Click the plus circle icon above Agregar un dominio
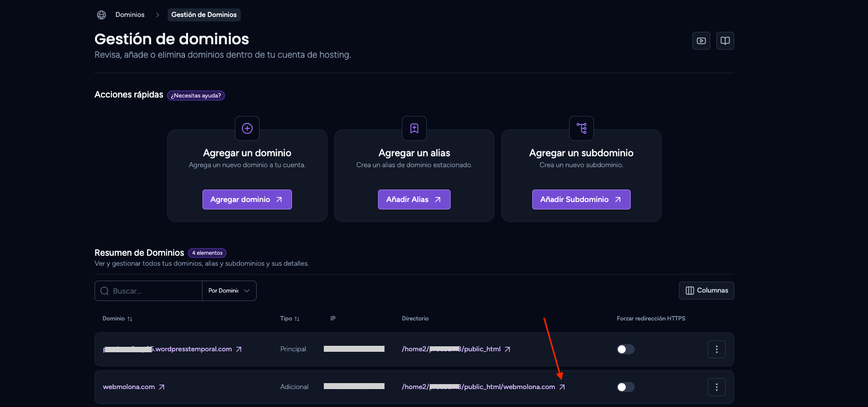 click(247, 128)
